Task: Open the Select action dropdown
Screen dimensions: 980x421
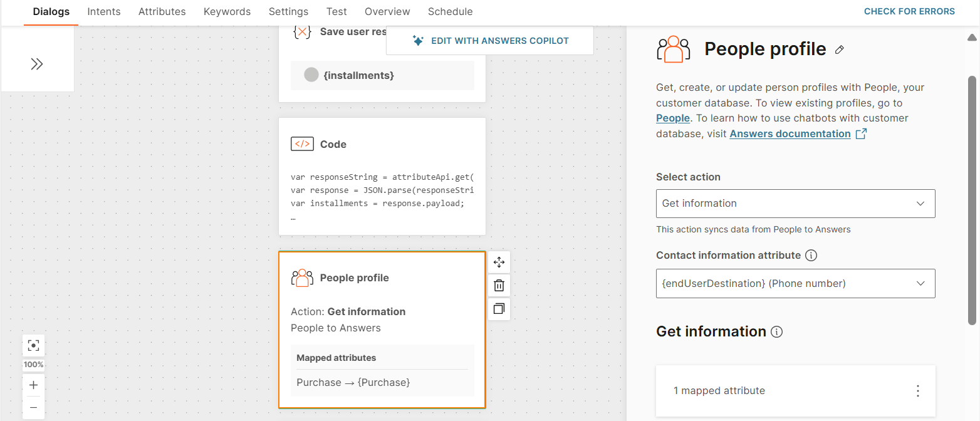Action: pos(796,204)
